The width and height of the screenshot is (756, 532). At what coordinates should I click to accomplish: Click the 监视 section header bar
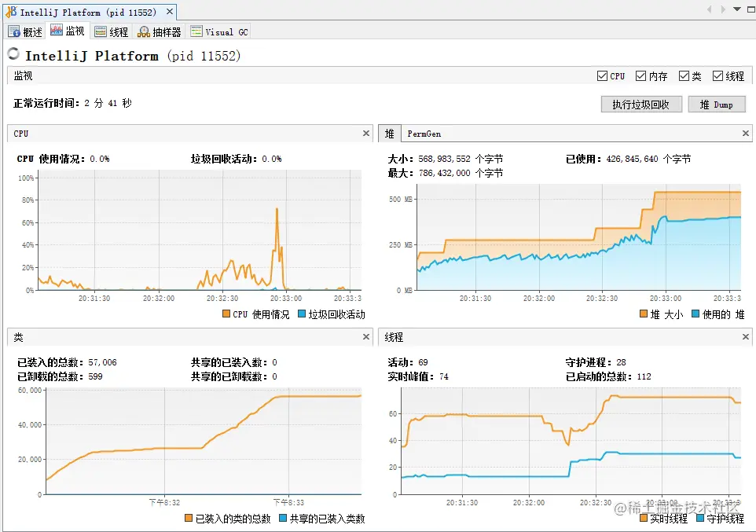pyautogui.click(x=379, y=75)
